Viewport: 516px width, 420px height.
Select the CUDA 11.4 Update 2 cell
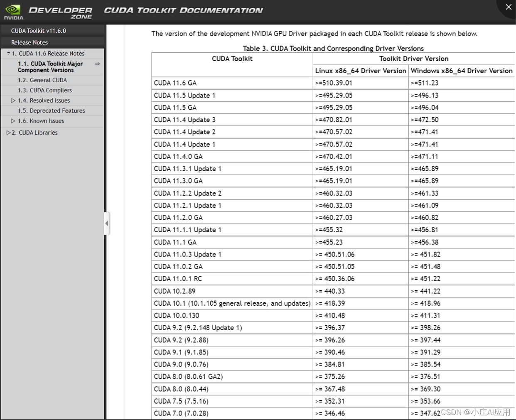(x=232, y=132)
